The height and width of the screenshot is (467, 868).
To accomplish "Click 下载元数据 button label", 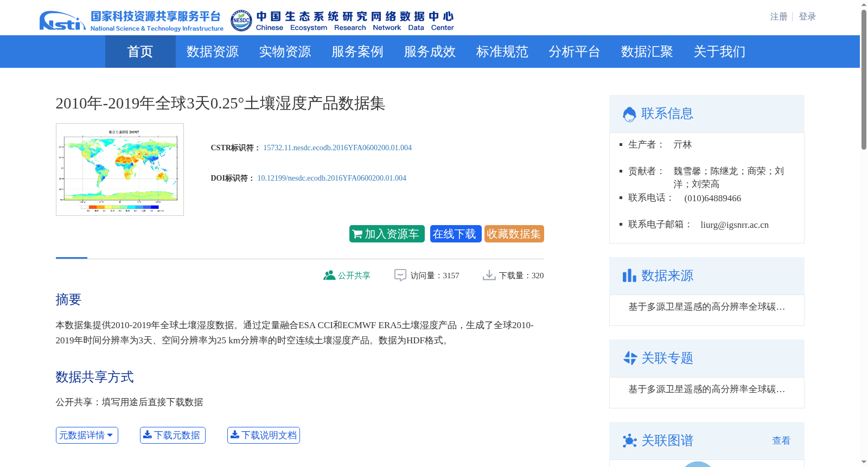I will coord(177,435).
